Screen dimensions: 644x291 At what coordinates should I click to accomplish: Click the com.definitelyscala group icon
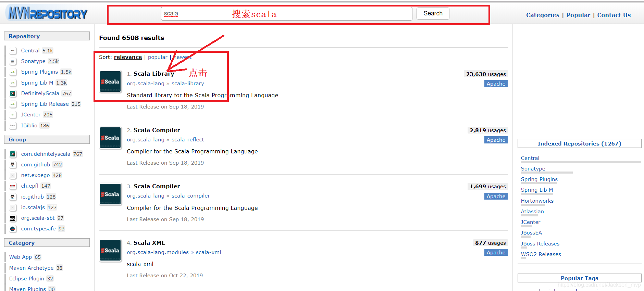pos(13,154)
